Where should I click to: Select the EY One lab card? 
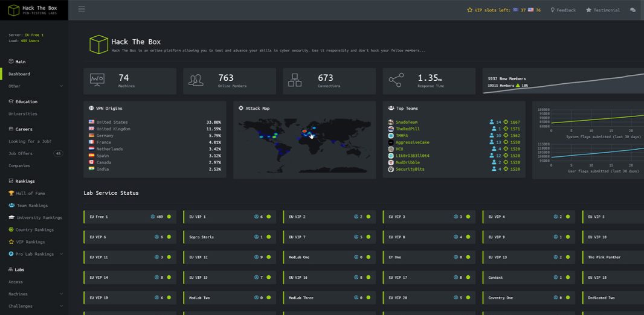[429, 257]
